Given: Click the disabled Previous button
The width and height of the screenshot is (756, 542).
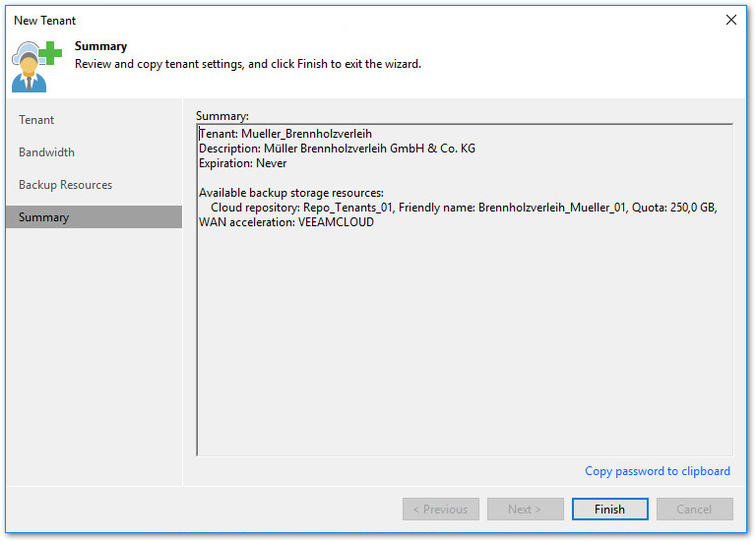Looking at the screenshot, I should [440, 510].
